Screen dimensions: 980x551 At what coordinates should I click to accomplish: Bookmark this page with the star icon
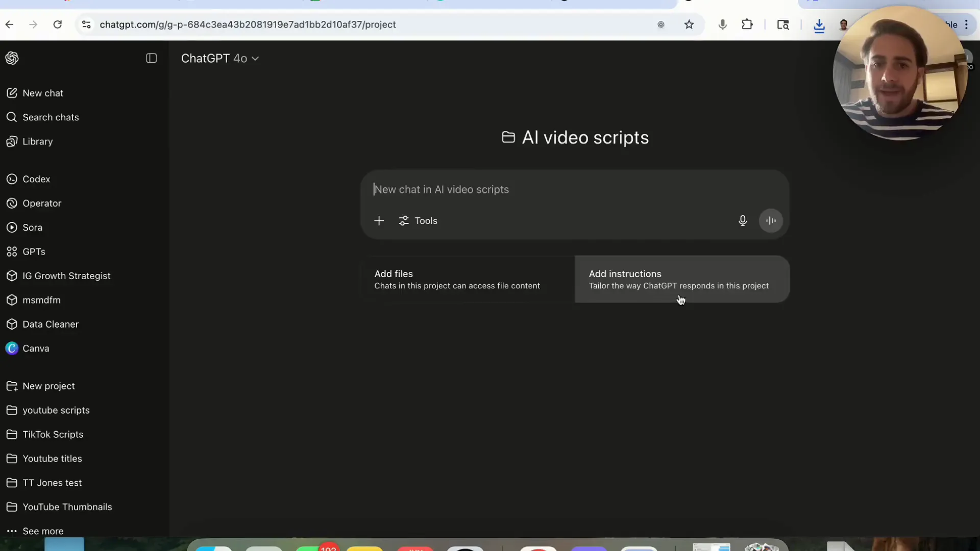pyautogui.click(x=689, y=24)
